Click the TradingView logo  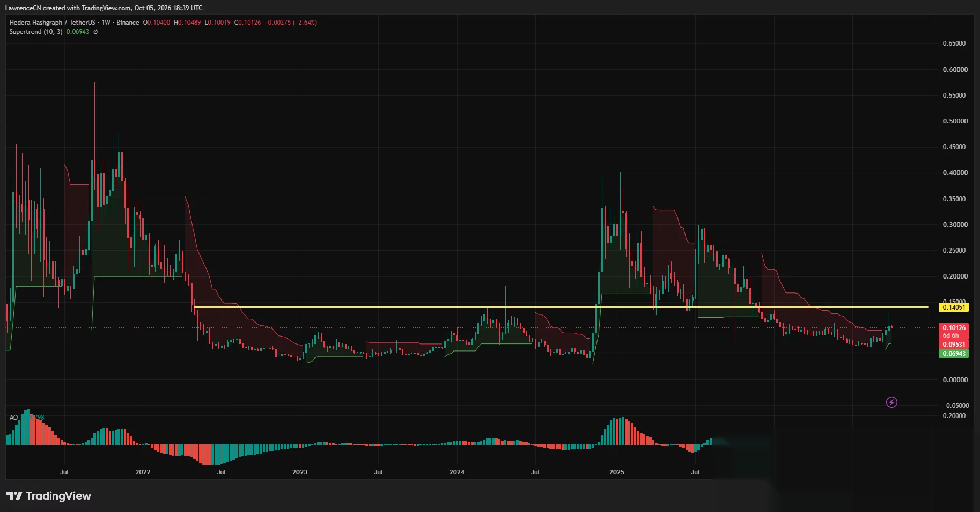pos(49,496)
